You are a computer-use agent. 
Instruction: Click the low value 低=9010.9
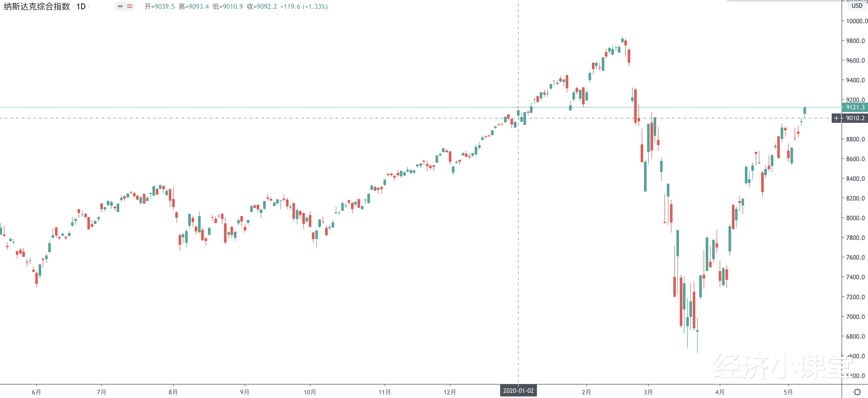[x=228, y=6]
